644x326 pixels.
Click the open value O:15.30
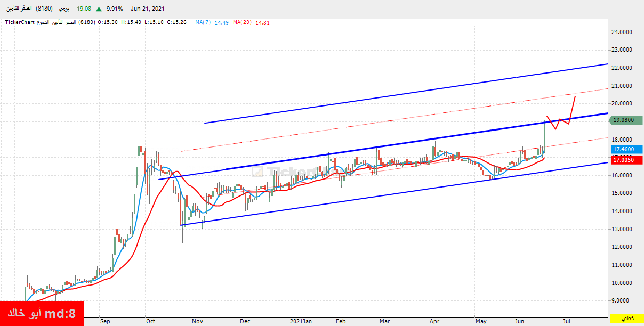[x=108, y=22]
